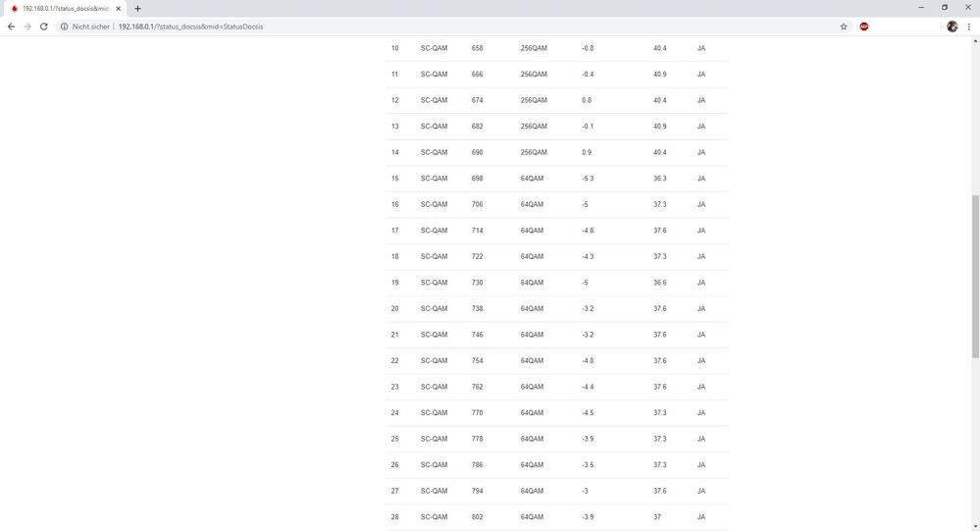Click frequency value 738
Viewport: 980px width, 531px height.
tap(478, 308)
